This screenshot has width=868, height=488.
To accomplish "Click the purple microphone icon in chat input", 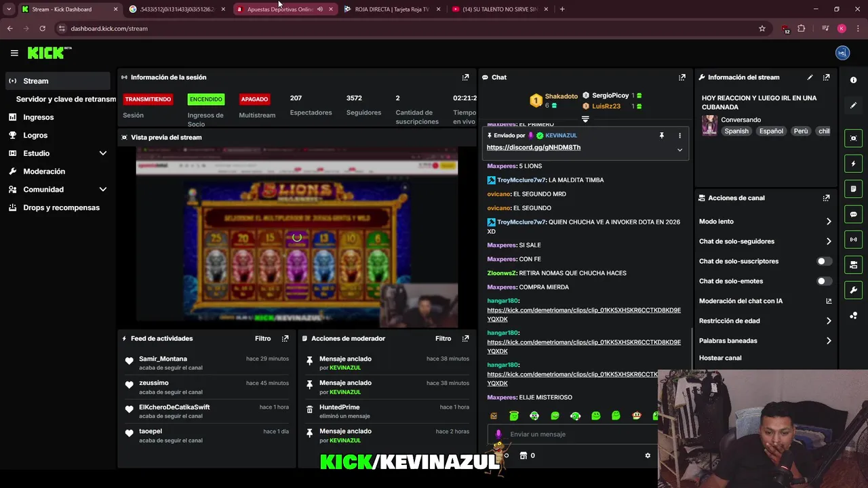I will [x=498, y=434].
